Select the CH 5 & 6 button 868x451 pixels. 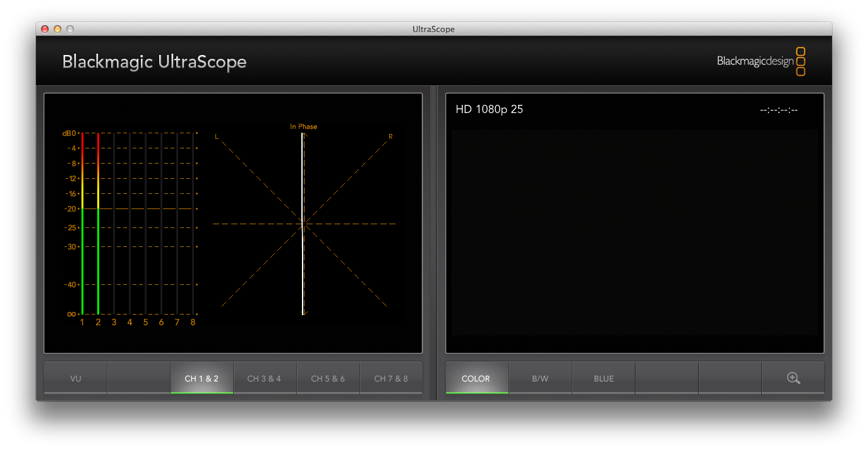[328, 378]
